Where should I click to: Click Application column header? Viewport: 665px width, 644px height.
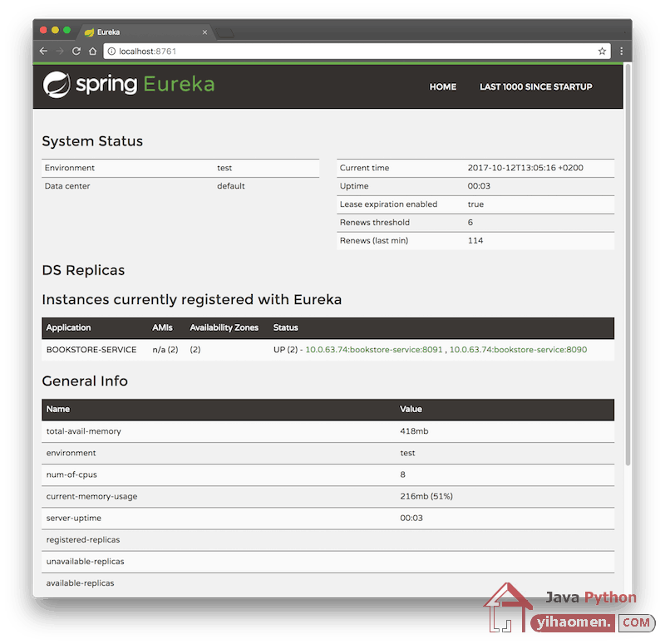pos(68,327)
